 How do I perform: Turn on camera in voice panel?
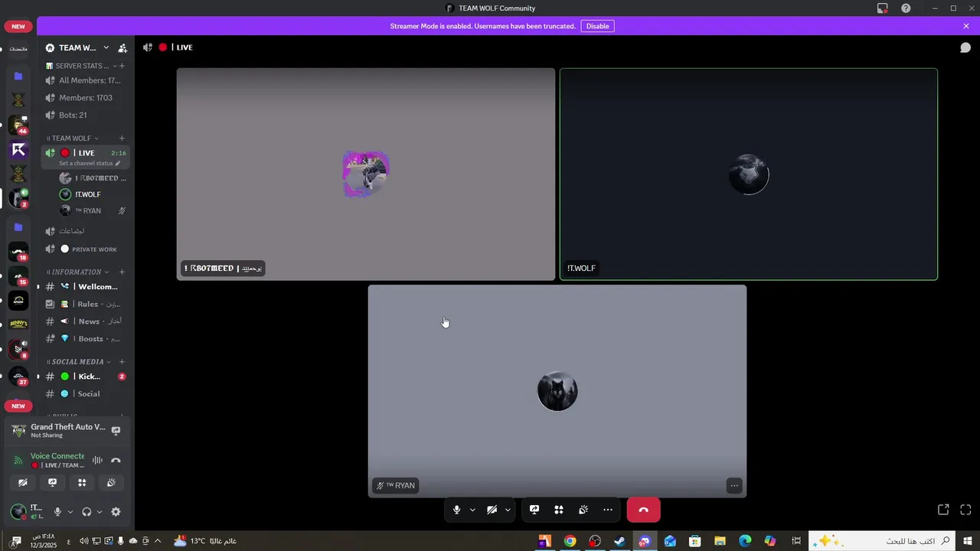(x=23, y=482)
